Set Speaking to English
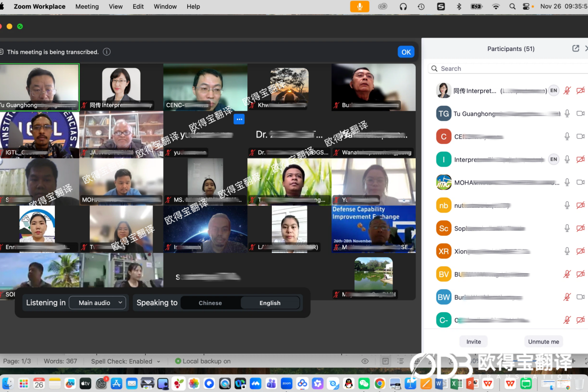This screenshot has height=392, width=588. click(269, 303)
